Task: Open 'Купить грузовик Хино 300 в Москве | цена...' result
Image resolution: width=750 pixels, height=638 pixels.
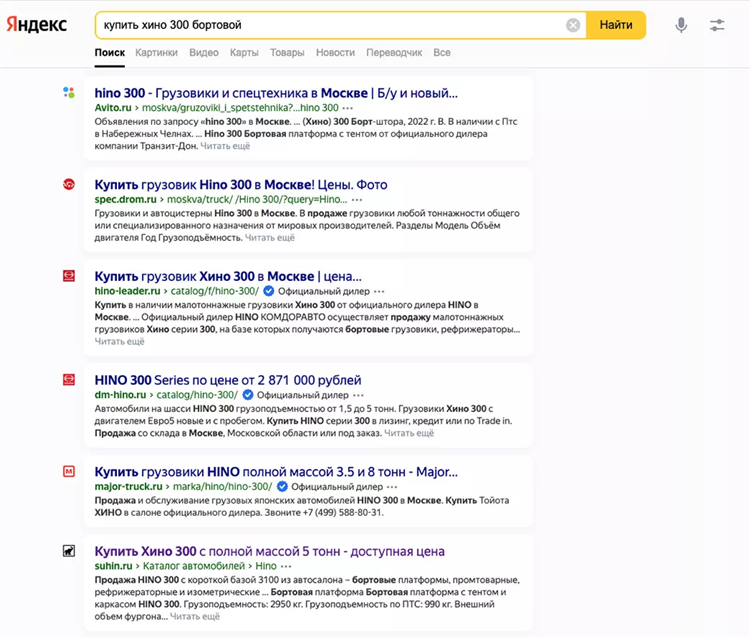Action: pos(228,276)
